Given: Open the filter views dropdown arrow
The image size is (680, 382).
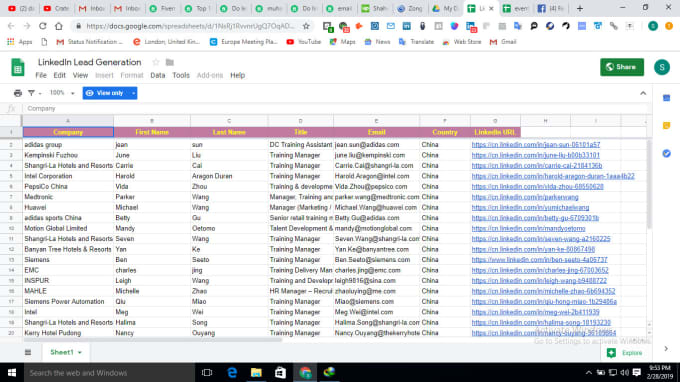Looking at the screenshot, I should point(40,93).
